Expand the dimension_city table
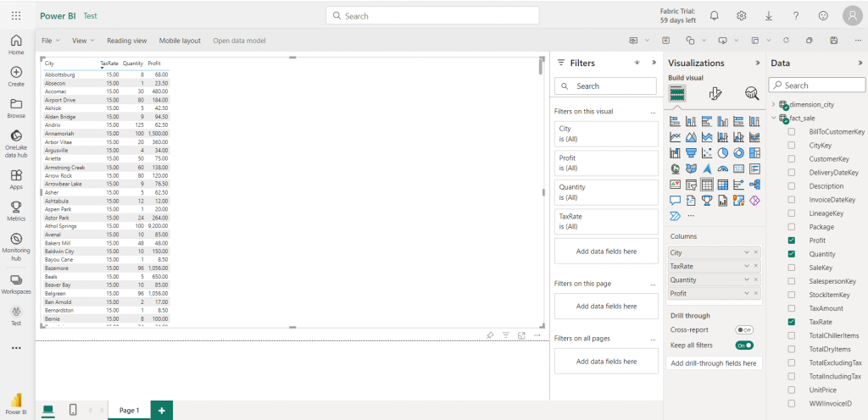868x420 pixels. click(773, 104)
